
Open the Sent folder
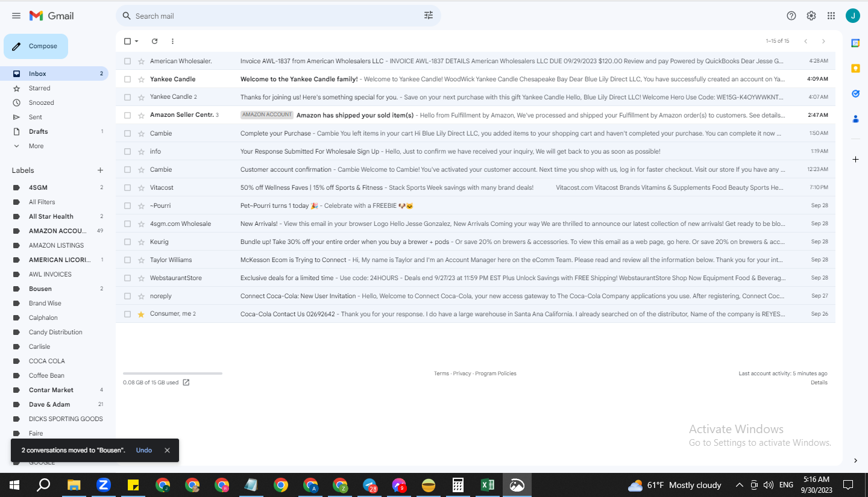pos(54,117)
